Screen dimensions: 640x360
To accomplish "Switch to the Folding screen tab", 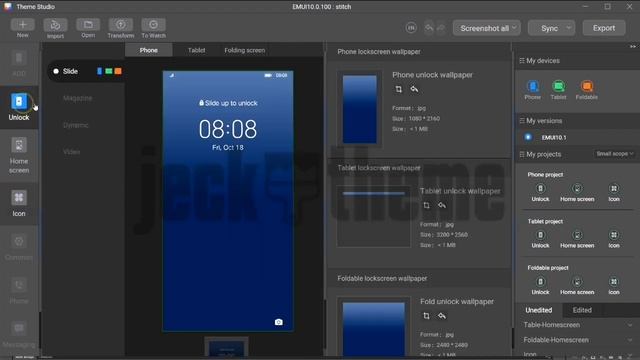I will (244, 50).
